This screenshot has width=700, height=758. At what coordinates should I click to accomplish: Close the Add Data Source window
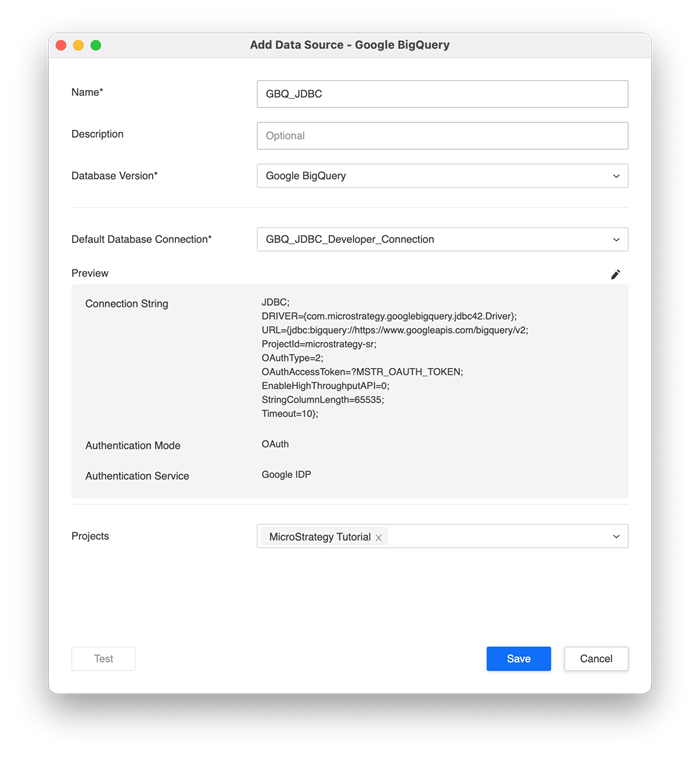pyautogui.click(x=61, y=45)
